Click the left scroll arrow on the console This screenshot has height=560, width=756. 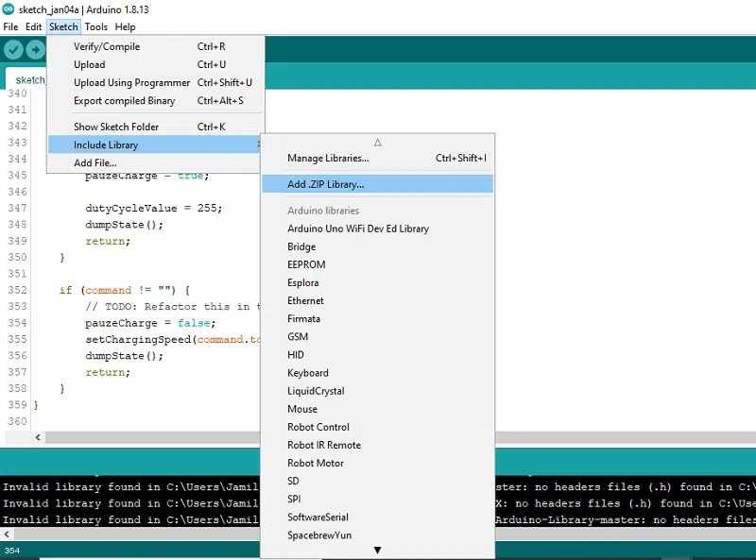click(6, 535)
